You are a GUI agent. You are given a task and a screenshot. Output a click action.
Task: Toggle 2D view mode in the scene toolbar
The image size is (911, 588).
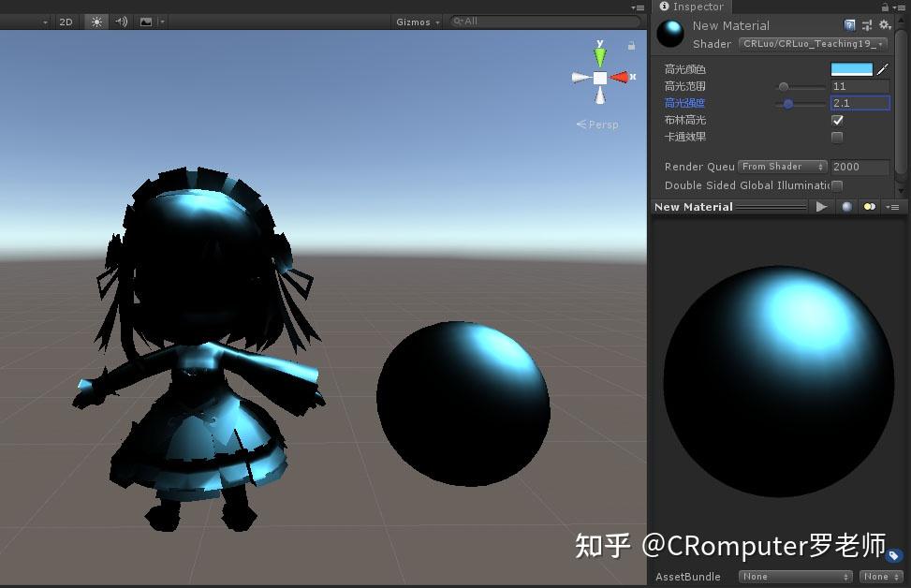click(x=65, y=22)
